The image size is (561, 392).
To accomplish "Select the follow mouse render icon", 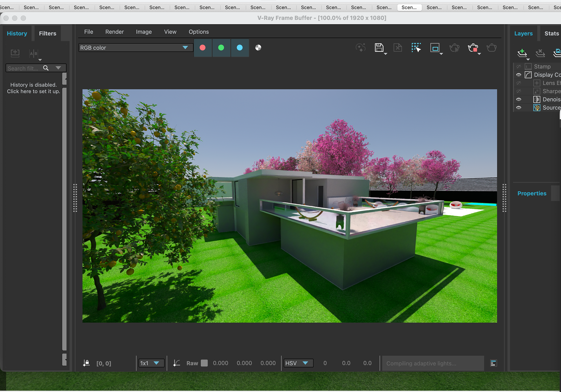I will point(416,48).
